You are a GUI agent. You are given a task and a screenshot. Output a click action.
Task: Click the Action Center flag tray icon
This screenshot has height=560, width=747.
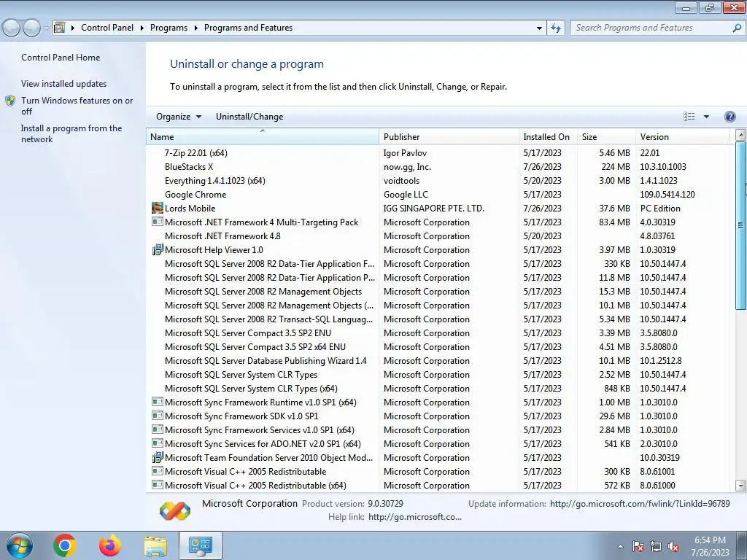click(638, 546)
